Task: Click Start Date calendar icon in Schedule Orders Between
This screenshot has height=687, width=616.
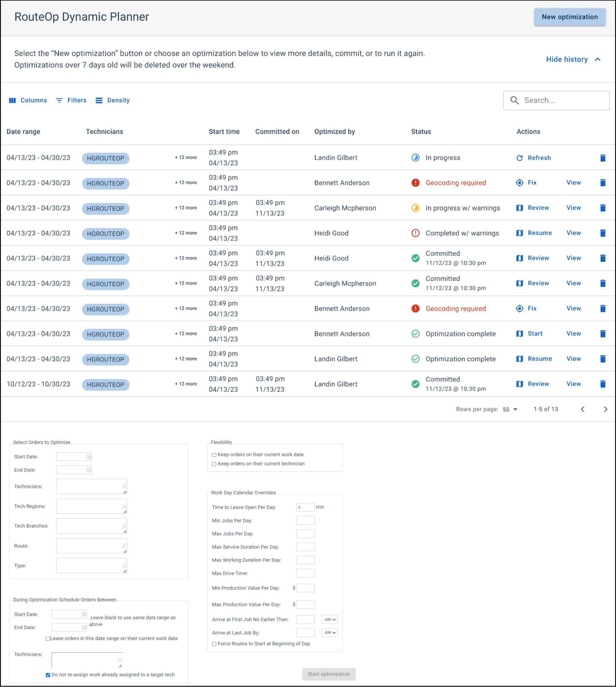Action: tap(84, 614)
